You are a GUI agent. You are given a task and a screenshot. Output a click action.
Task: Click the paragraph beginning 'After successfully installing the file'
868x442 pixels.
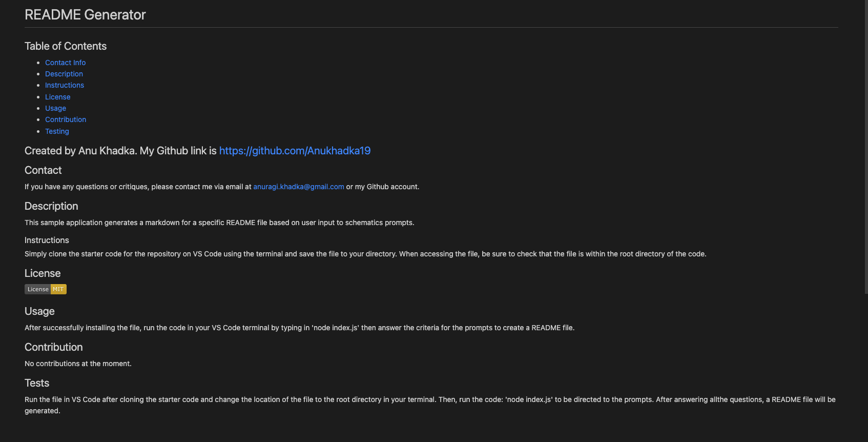[x=299, y=328]
